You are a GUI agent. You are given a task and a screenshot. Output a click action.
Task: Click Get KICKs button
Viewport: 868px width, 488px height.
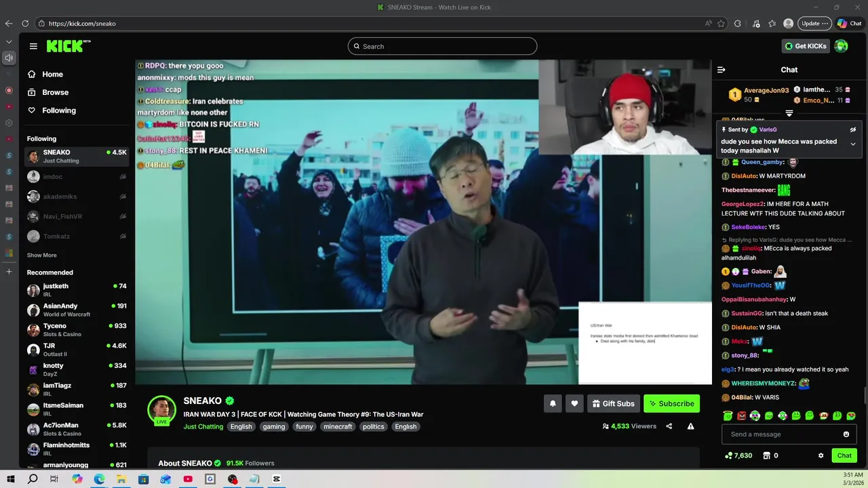[x=806, y=46]
